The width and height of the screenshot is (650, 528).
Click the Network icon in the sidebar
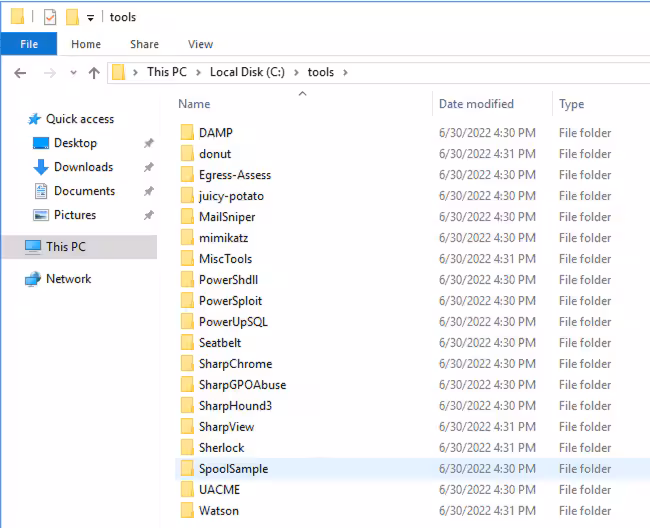[x=33, y=279]
